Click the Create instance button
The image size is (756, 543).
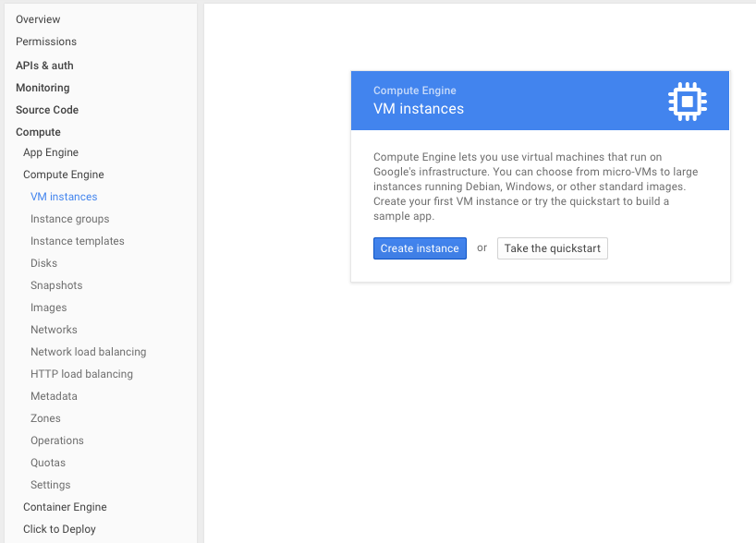[x=420, y=248]
